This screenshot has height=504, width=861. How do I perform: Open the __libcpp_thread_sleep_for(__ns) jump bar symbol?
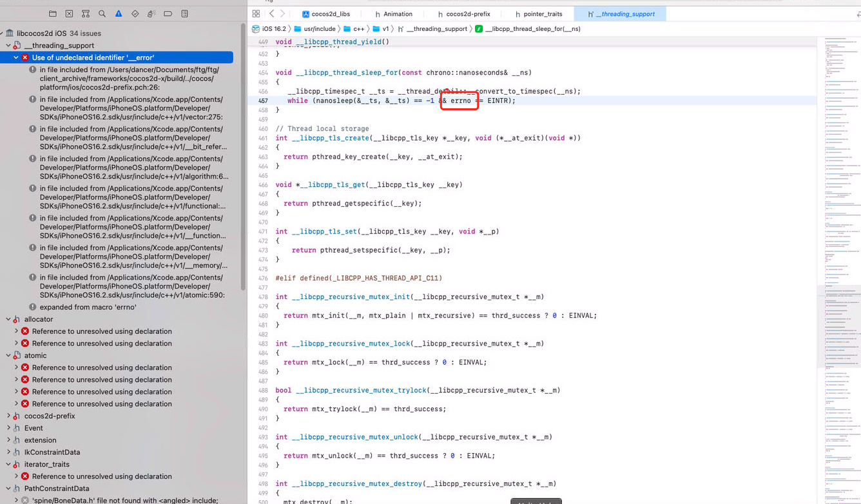(528, 29)
